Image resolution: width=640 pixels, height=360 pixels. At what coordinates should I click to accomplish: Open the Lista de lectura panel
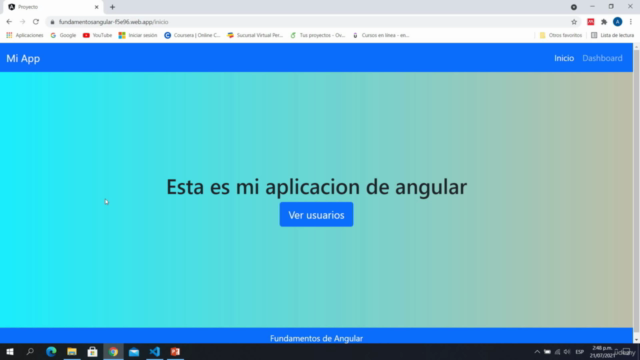pos(613,36)
